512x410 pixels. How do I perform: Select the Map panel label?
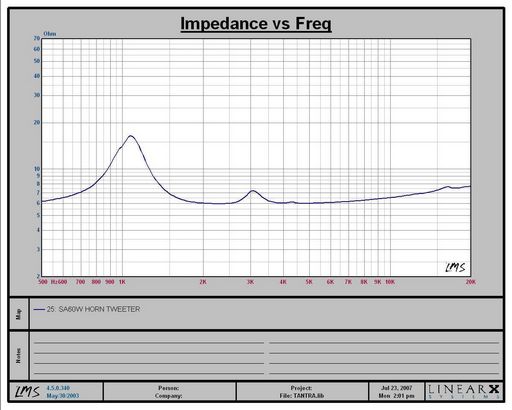[19, 314]
